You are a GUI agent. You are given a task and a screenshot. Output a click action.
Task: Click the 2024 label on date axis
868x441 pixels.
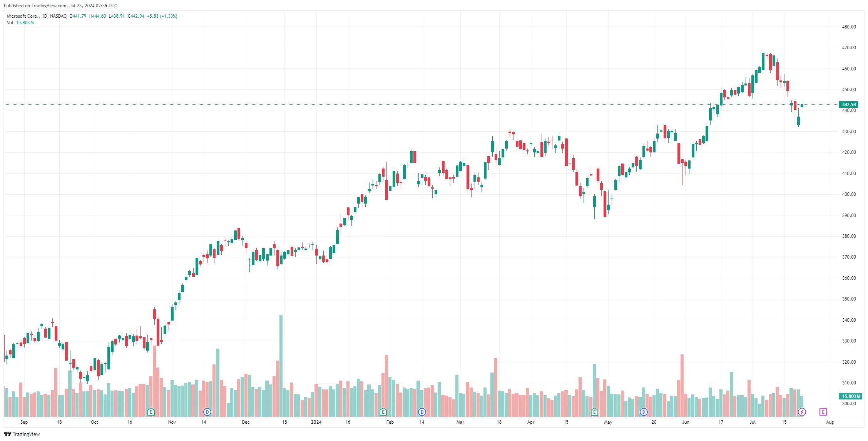[316, 422]
